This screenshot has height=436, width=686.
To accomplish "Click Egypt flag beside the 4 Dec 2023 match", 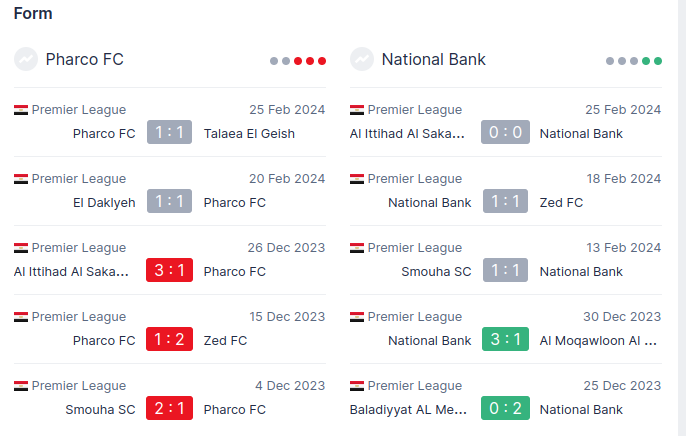I will [x=21, y=386].
